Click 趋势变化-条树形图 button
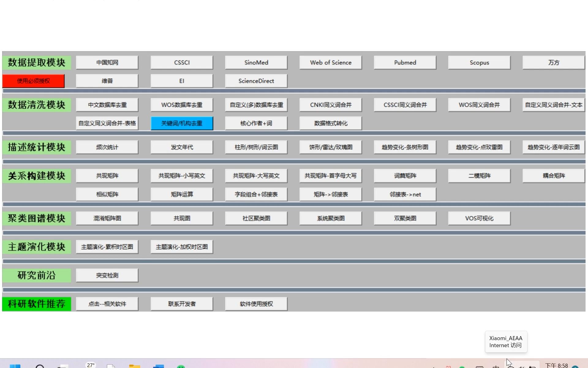 pyautogui.click(x=405, y=147)
